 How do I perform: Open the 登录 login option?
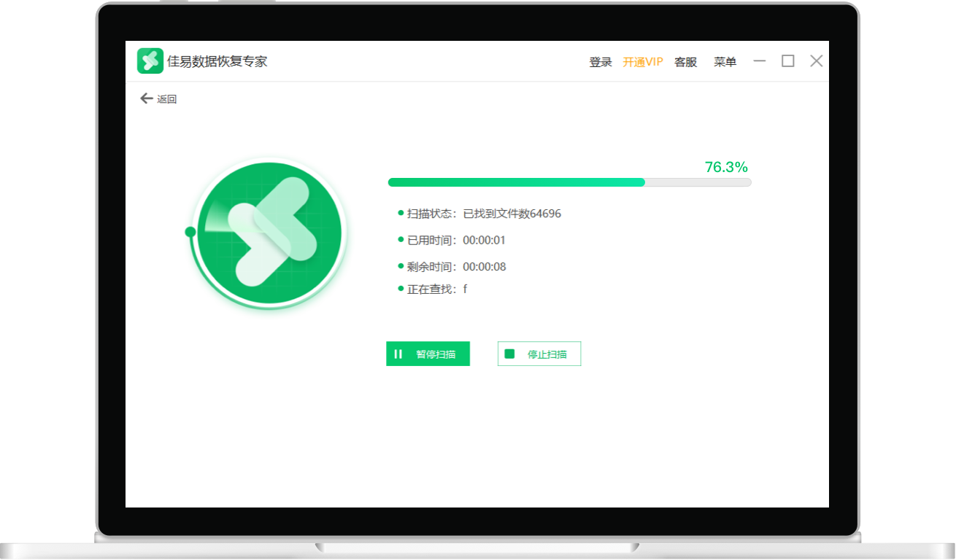(600, 62)
